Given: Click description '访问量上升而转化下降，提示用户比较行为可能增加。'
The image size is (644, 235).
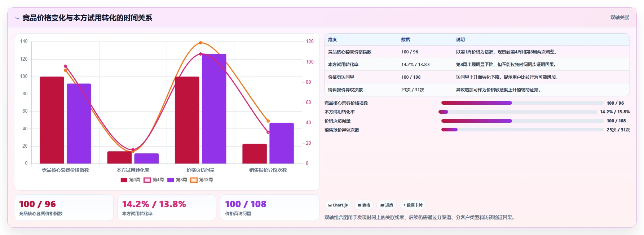Looking at the screenshot, I should [x=508, y=77].
